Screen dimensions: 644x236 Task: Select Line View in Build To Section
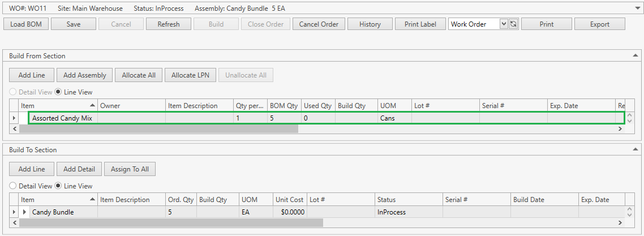click(x=58, y=186)
